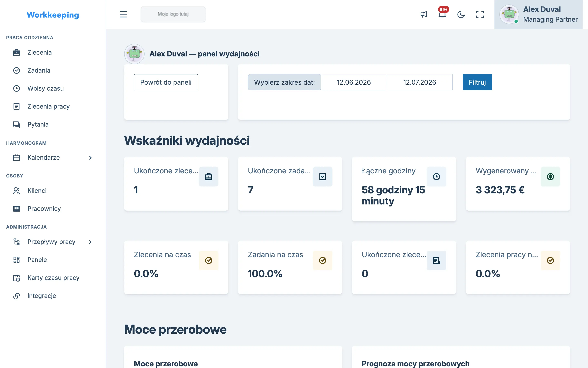Click the Powrót do paneli button
The width and height of the screenshot is (588, 368).
[166, 82]
